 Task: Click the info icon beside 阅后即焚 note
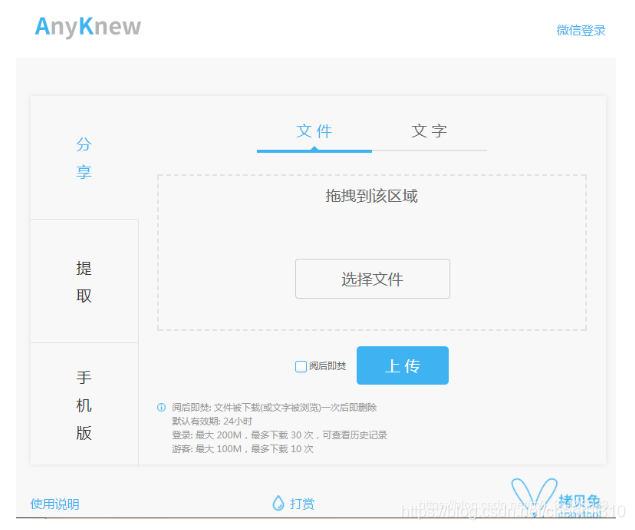[161, 407]
